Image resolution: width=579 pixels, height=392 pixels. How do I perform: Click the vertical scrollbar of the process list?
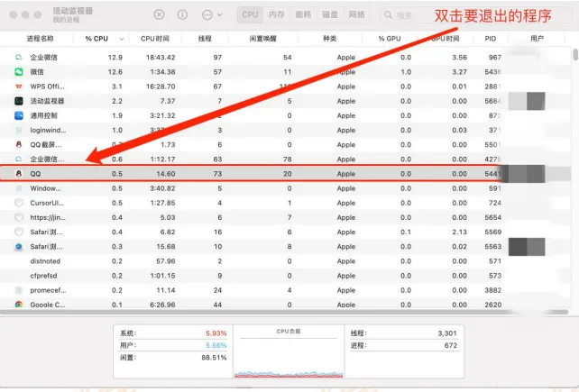point(575,55)
